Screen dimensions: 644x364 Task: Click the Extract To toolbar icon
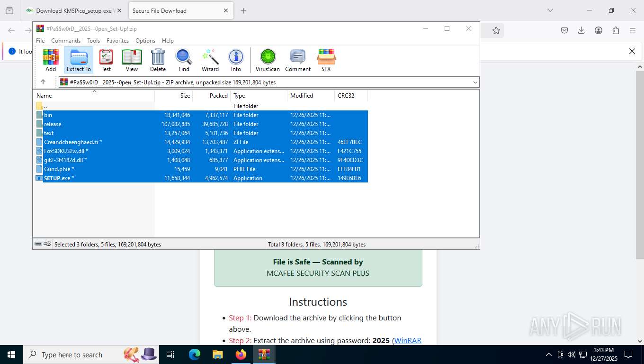coord(79,60)
